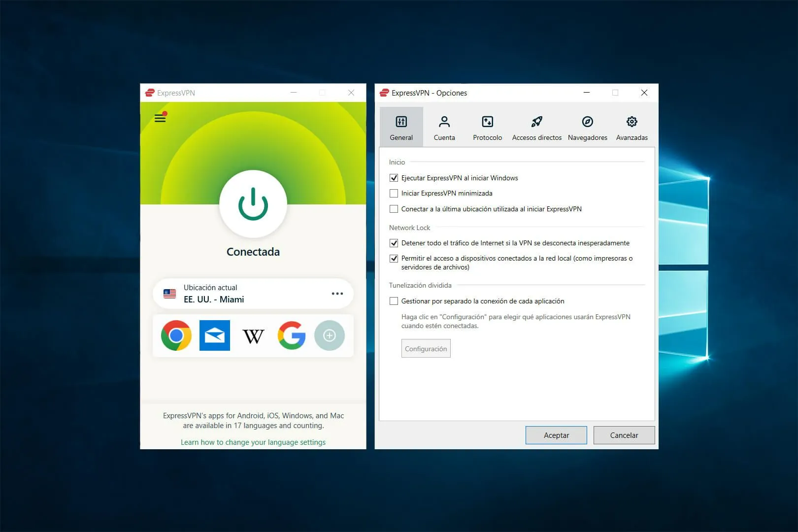Click the Conectada status text
Screen dimensions: 798x532
click(253, 252)
